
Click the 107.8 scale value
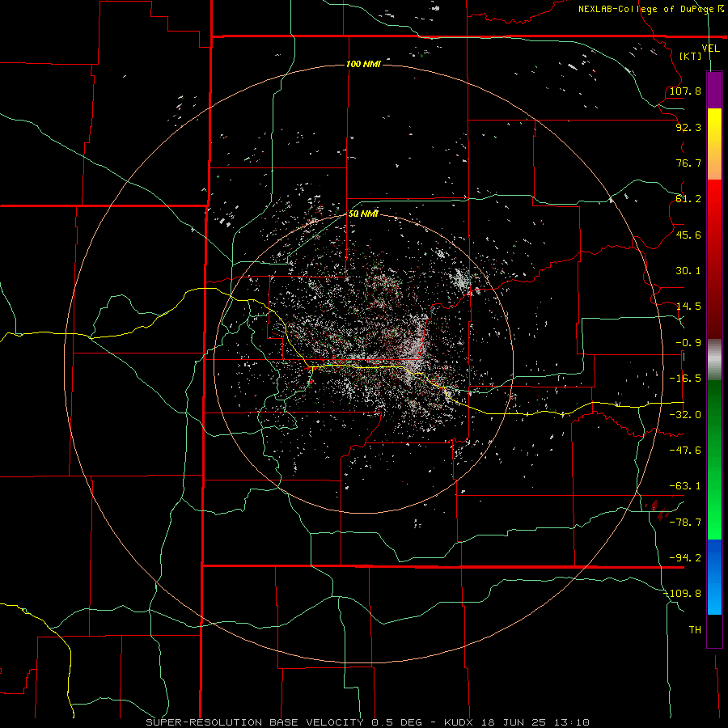pyautogui.click(x=685, y=91)
